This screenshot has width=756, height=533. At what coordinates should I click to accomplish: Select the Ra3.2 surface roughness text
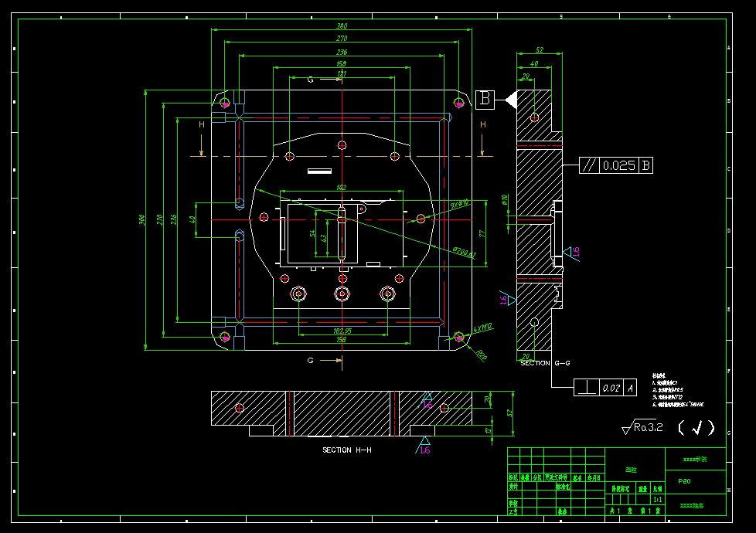coord(648,427)
